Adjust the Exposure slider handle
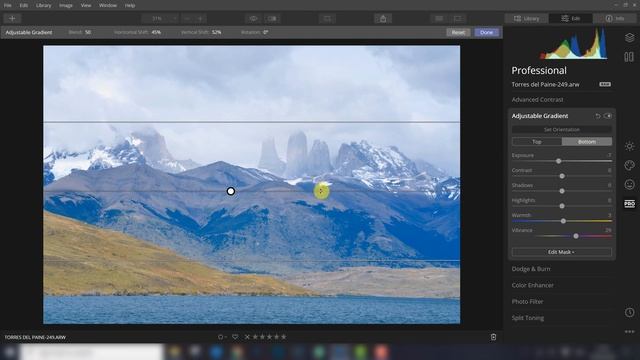This screenshot has width=640, height=360. (x=558, y=161)
